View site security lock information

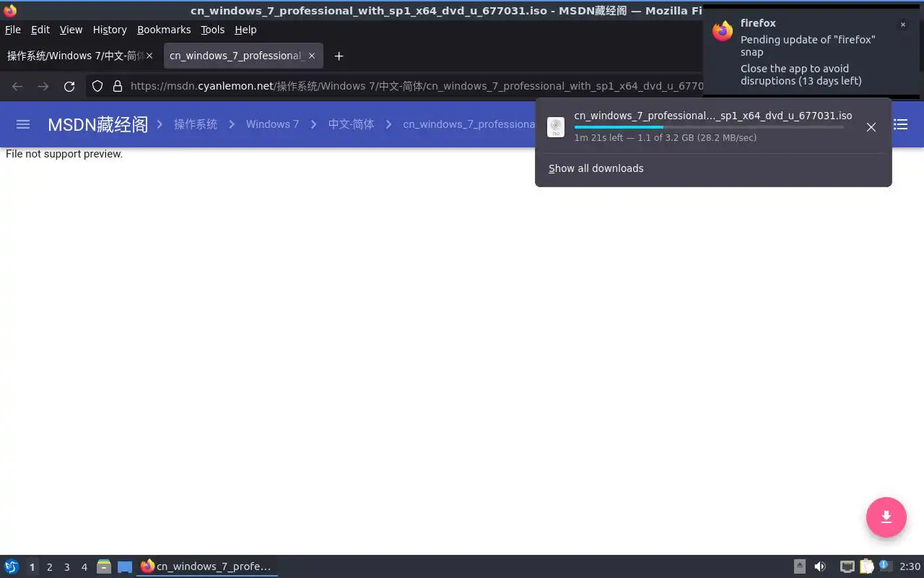[118, 86]
